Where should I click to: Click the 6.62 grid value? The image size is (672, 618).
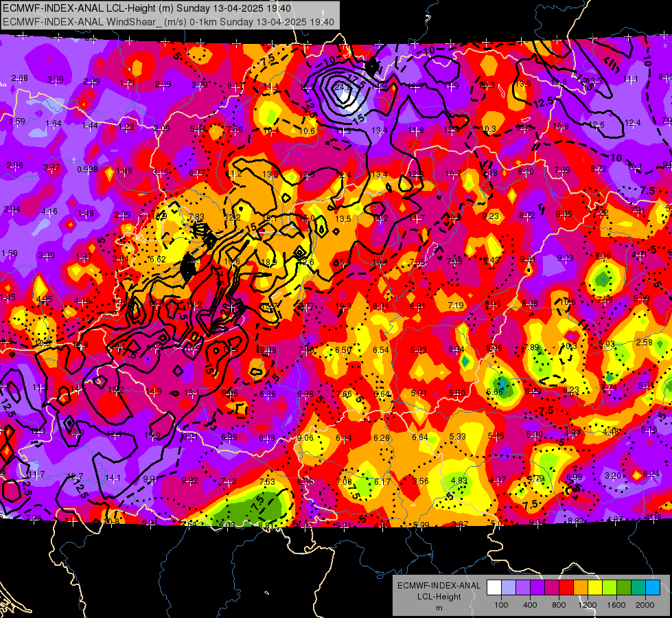pos(158,259)
